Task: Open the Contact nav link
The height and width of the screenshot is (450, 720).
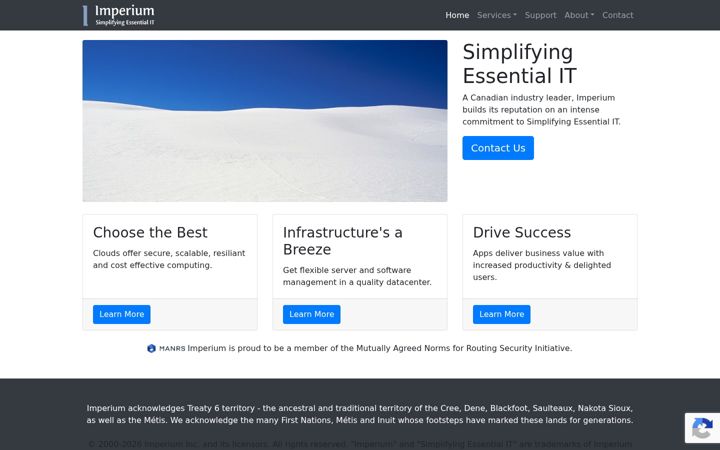Action: pos(618,15)
